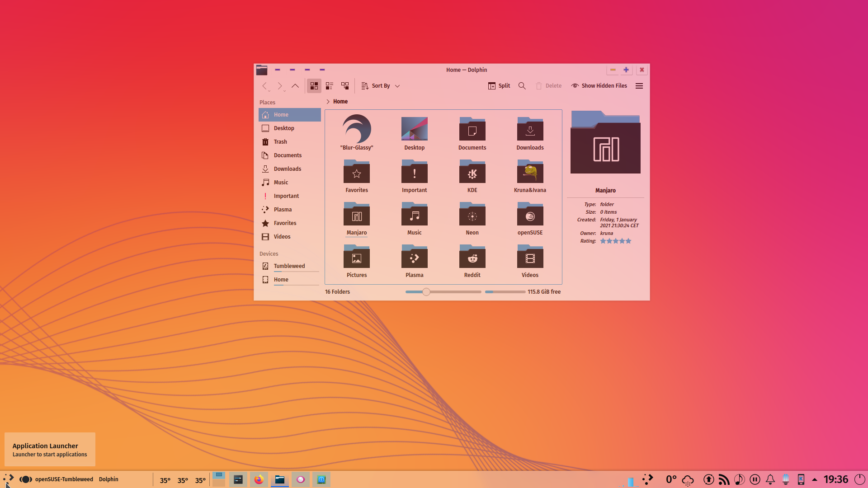The height and width of the screenshot is (488, 868).
Task: Click the free disk space bar
Action: click(505, 292)
